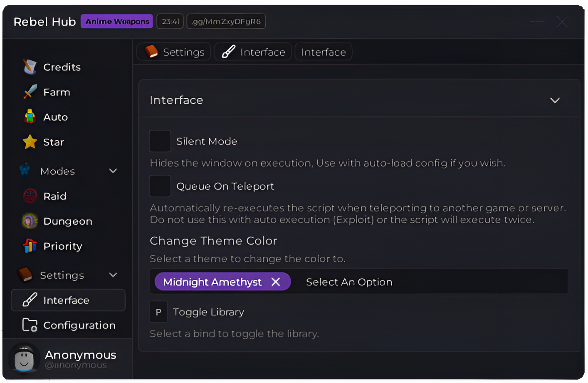Image resolution: width=588 pixels, height=383 pixels.
Task: Click the Star icon in the sidebar
Action: [x=29, y=142]
